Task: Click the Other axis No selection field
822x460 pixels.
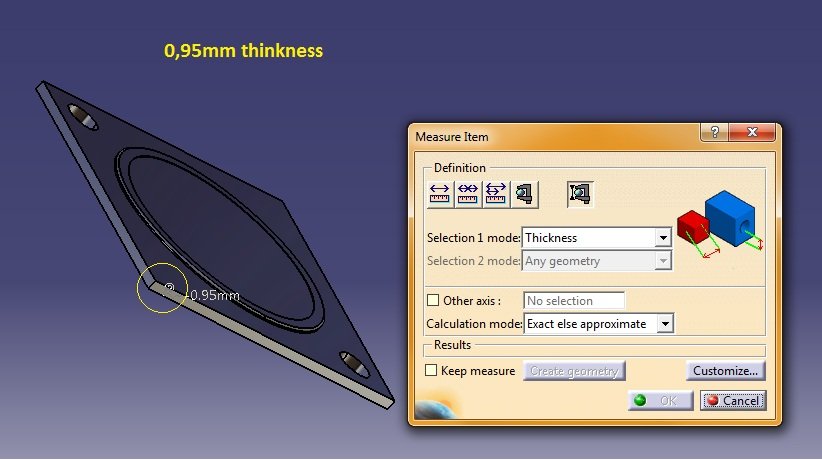Action: 574,301
